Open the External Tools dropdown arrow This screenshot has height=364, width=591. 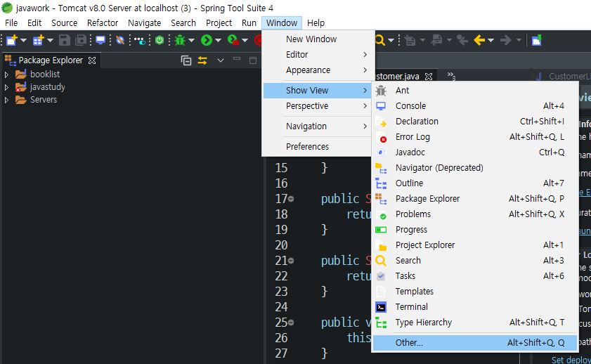[245, 40]
